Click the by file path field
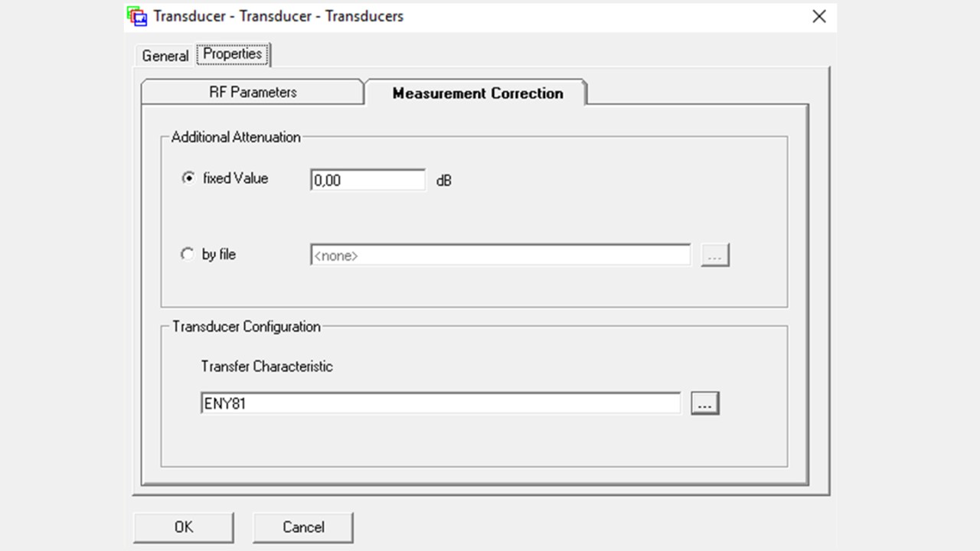Image resolution: width=980 pixels, height=551 pixels. pyautogui.click(x=501, y=256)
